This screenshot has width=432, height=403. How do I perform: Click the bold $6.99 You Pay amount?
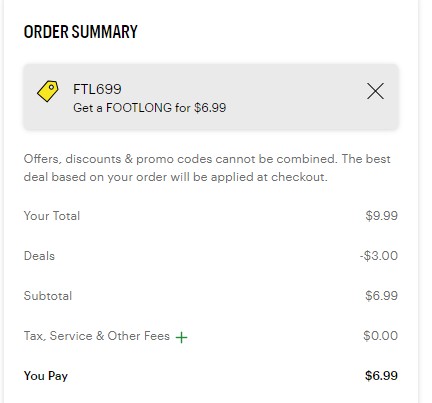pos(381,376)
